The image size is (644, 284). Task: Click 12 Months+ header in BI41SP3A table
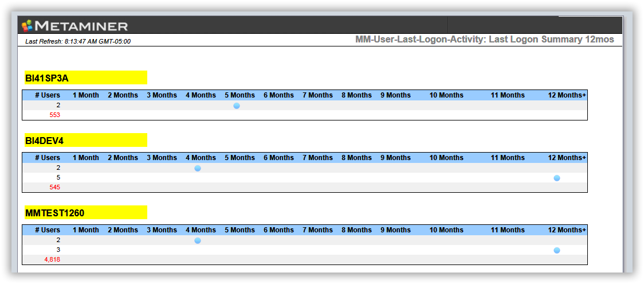click(567, 95)
